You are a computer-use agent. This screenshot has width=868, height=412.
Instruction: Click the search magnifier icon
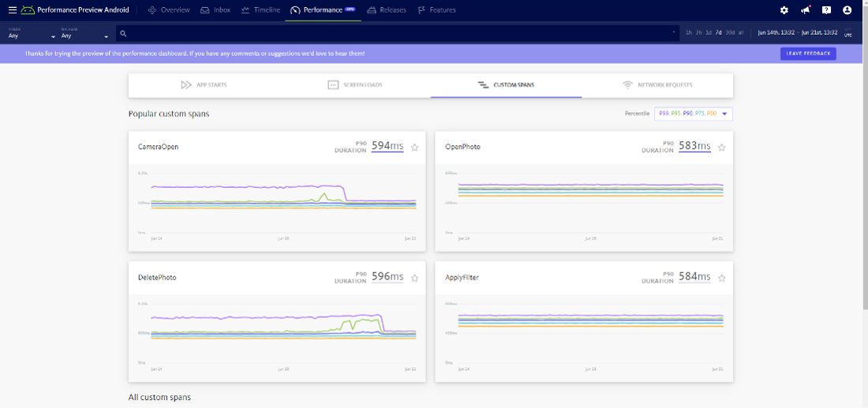pos(123,33)
